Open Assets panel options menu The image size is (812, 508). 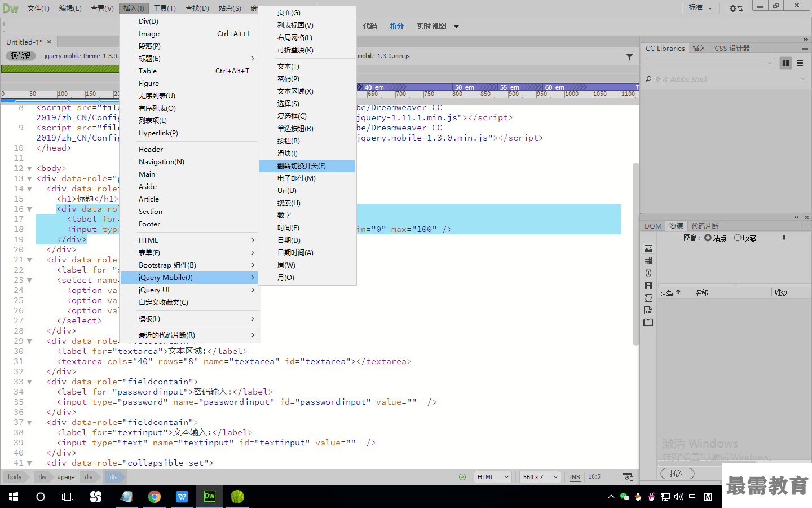[805, 226]
